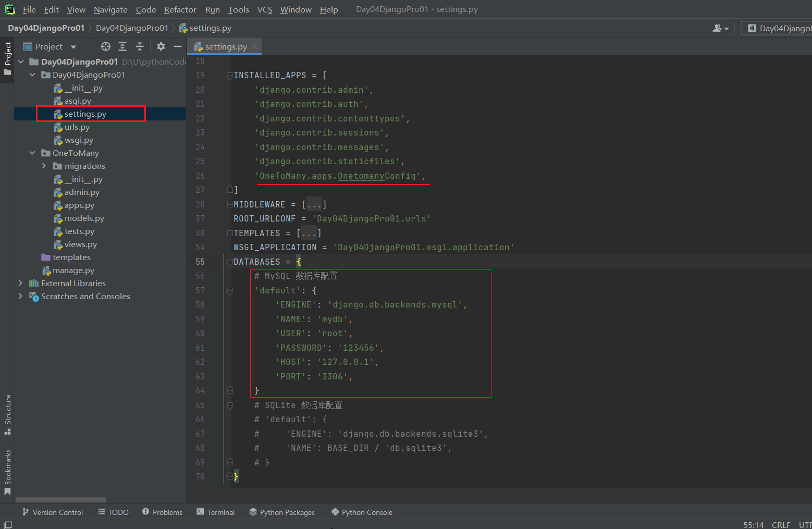This screenshot has width=812, height=529.
Task: Open the user account icon dropdown
Action: (720, 28)
